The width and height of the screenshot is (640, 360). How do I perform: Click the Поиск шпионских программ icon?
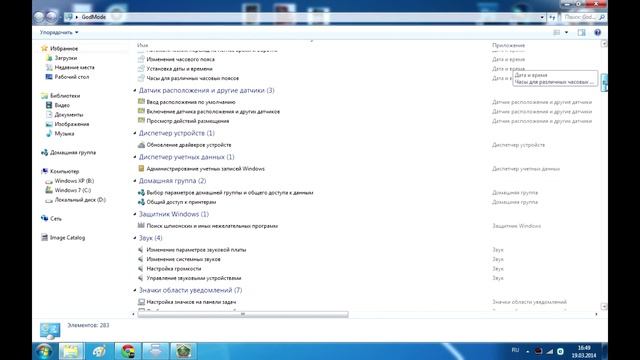pos(141,225)
